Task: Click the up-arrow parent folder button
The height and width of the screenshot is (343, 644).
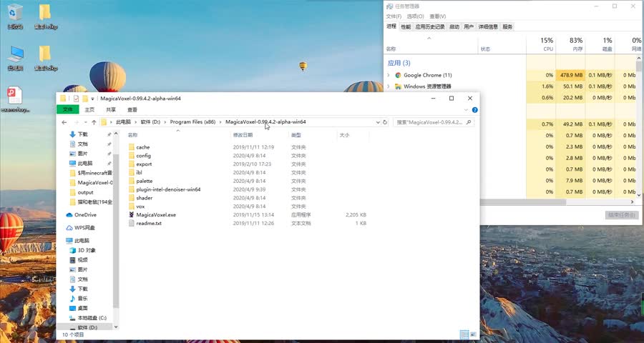Action: point(94,122)
